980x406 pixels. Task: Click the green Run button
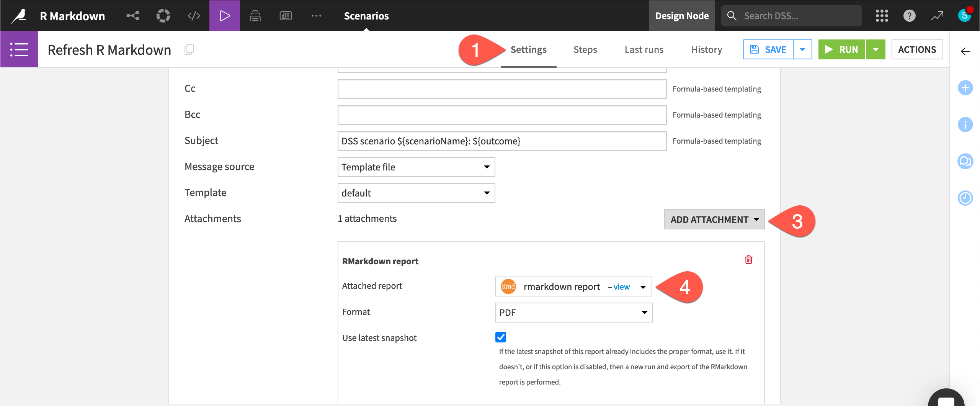[841, 49]
